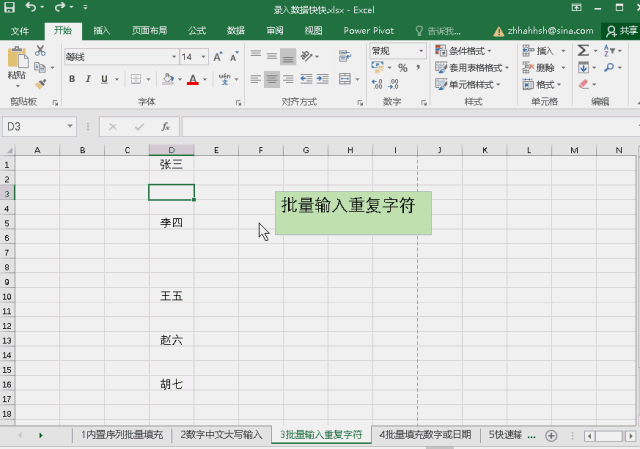Click the percent style icon
Screen dimensions: 640x449
click(402, 68)
